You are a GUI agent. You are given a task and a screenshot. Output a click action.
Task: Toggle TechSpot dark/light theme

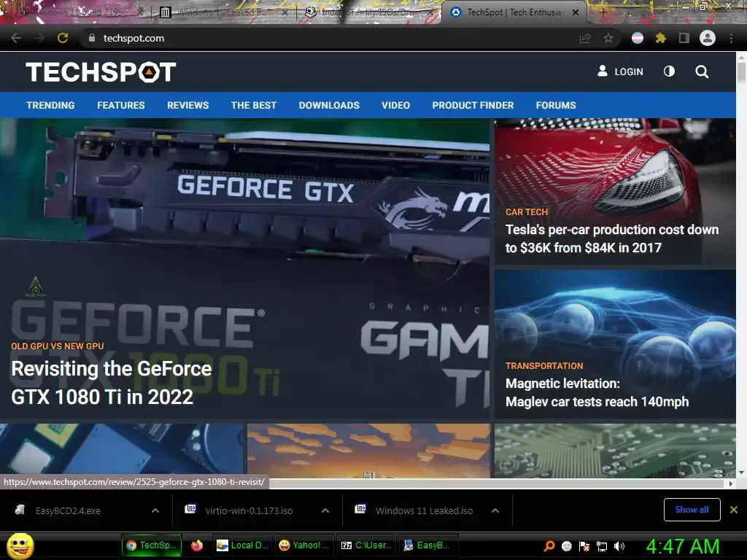669,71
